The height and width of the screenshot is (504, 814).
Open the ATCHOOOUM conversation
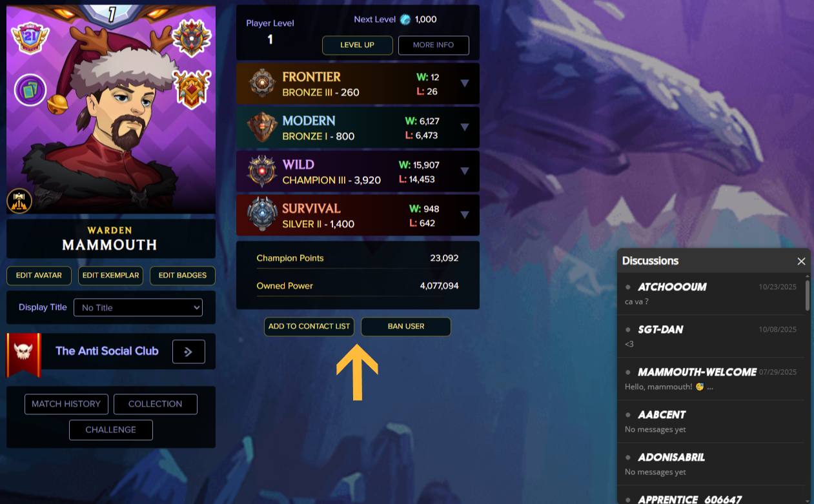(x=711, y=294)
